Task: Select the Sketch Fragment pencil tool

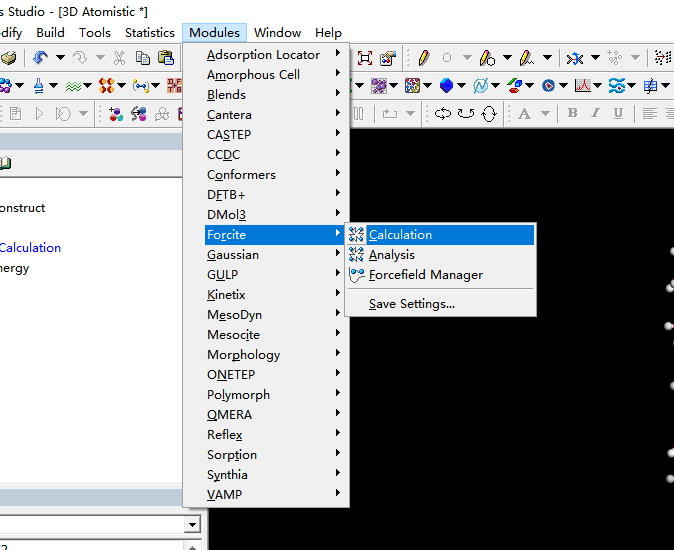Action: [x=527, y=58]
